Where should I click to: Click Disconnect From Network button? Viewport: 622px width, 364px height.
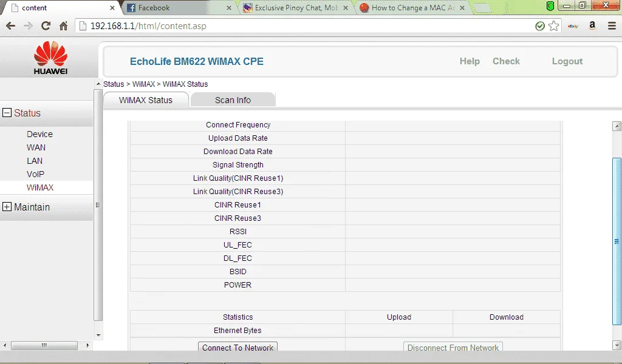(453, 348)
